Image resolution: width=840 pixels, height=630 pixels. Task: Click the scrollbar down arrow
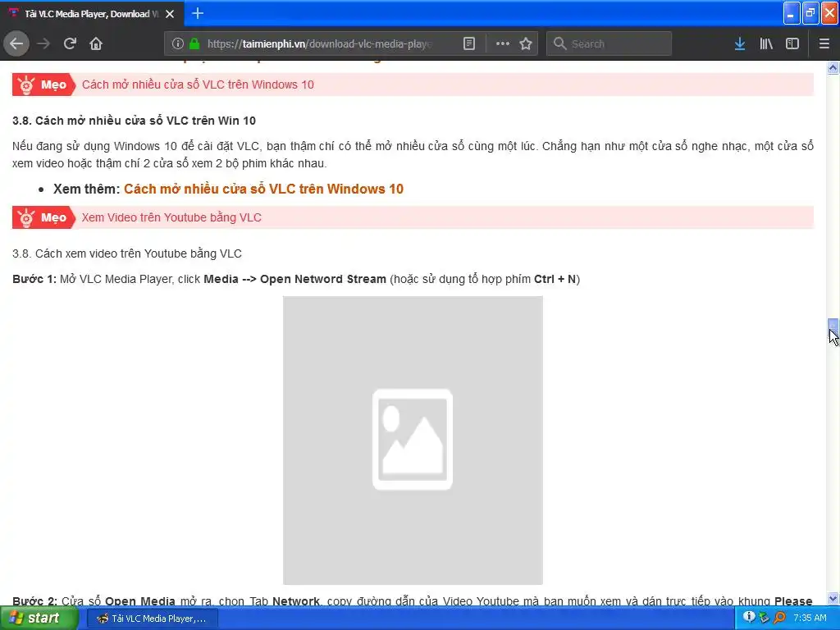point(833,598)
